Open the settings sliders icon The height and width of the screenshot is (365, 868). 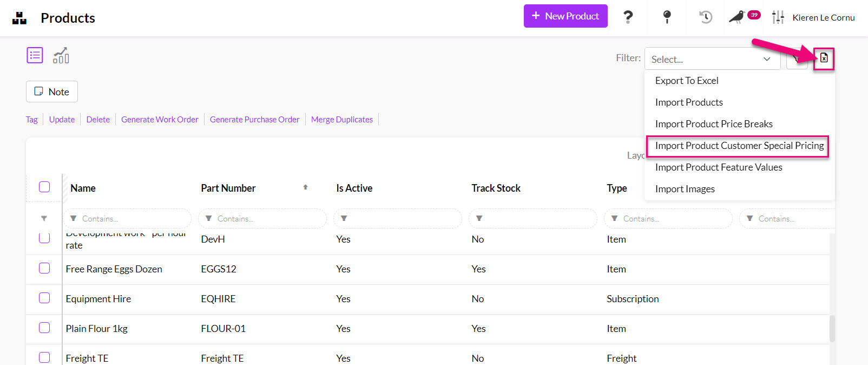pyautogui.click(x=778, y=17)
